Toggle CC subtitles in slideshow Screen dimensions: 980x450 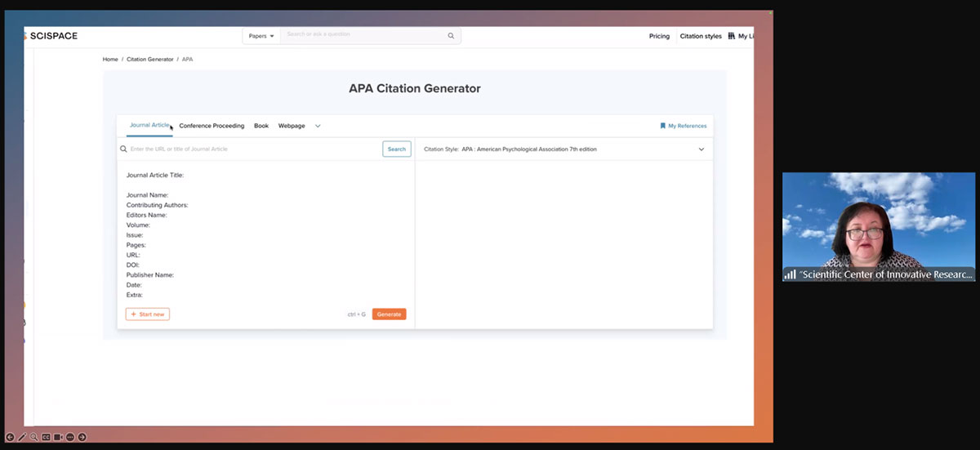47,437
